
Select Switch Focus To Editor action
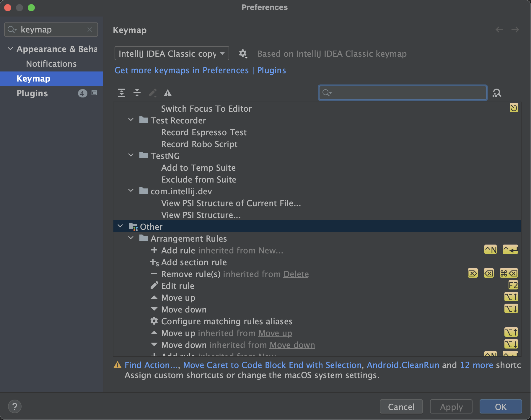[x=317, y=108]
